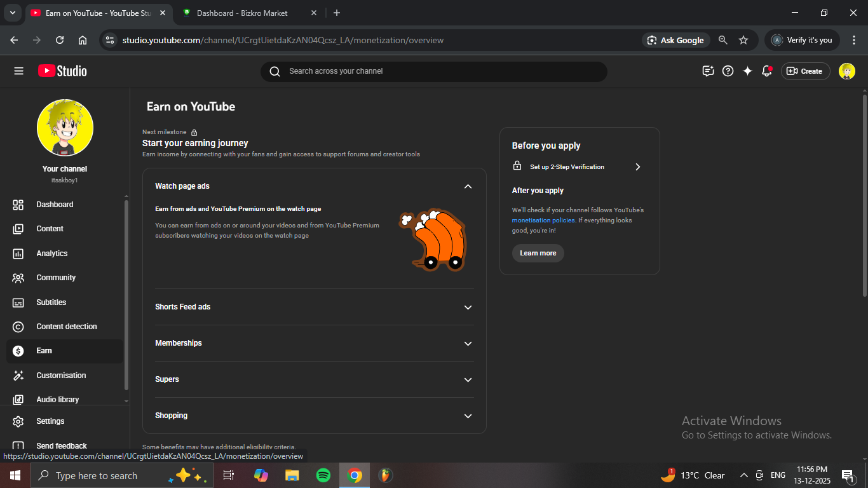This screenshot has width=868, height=488.
Task: Open the monetisation policies link
Action: coord(543,220)
